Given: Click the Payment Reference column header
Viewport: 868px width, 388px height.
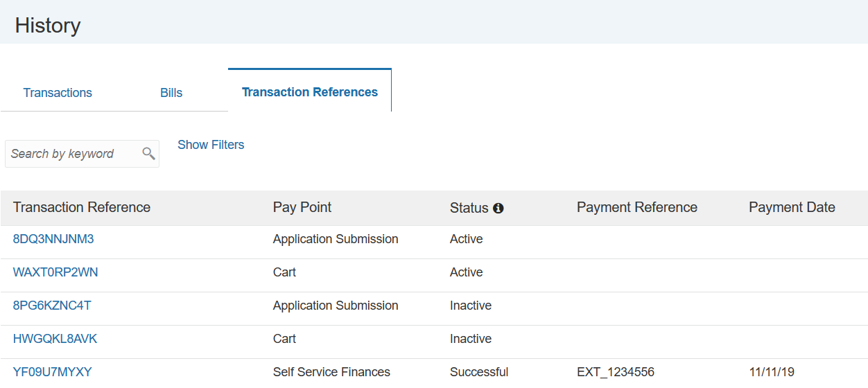Looking at the screenshot, I should point(637,207).
